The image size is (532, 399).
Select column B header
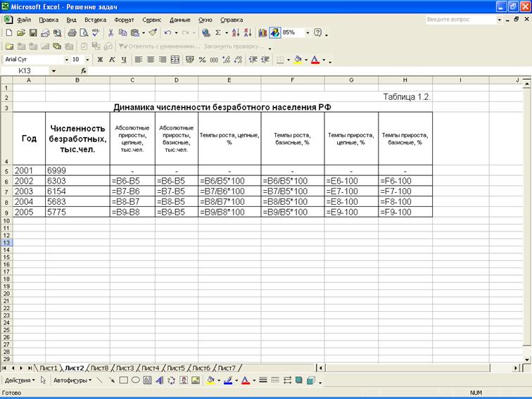tap(77, 80)
